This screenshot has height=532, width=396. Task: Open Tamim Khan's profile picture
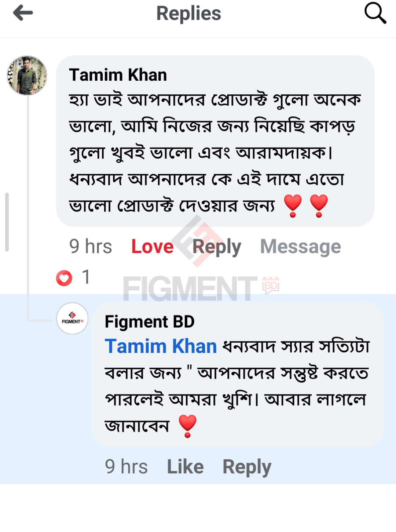(x=27, y=76)
